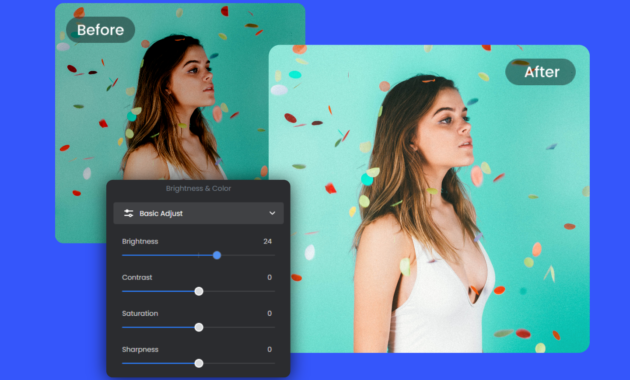Click the adjustment sliders icon beside Basic Adjust
The image size is (630, 380).
click(x=129, y=213)
